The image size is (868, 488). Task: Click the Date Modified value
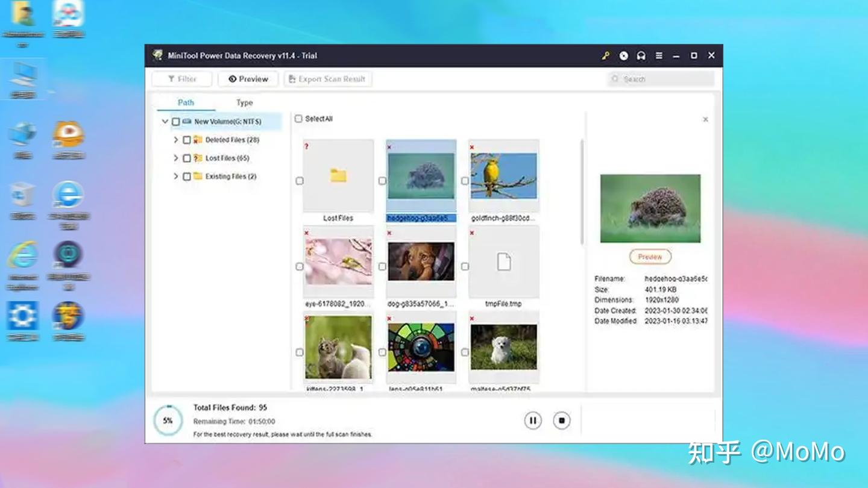coord(676,322)
